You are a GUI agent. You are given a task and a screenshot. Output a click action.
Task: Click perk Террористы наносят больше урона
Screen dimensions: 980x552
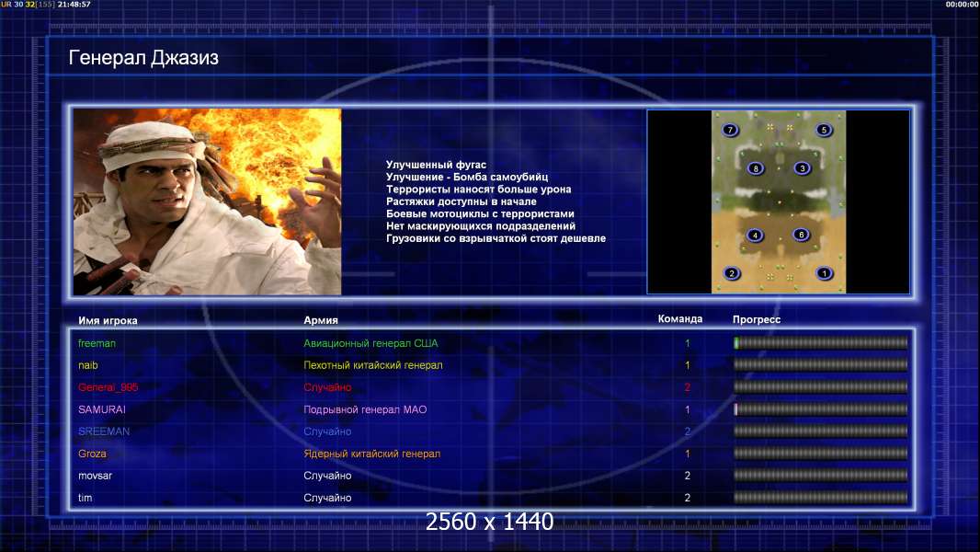point(479,190)
